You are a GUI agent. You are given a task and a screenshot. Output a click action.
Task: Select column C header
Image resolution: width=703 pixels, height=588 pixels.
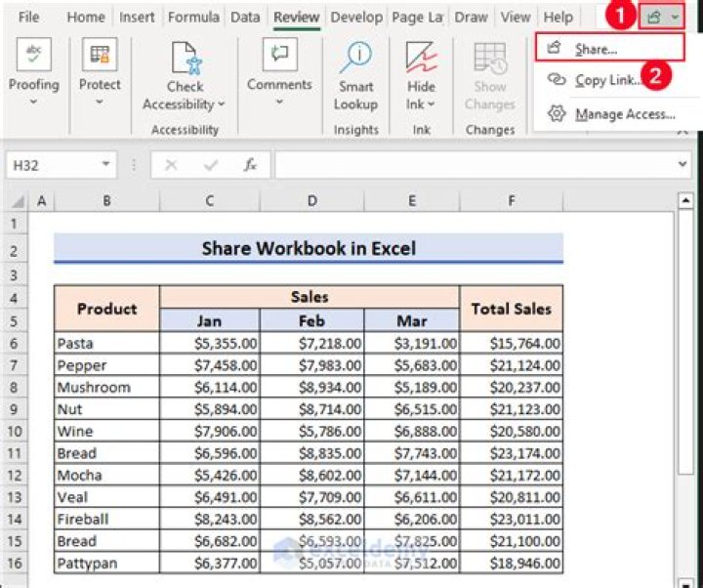(x=209, y=201)
